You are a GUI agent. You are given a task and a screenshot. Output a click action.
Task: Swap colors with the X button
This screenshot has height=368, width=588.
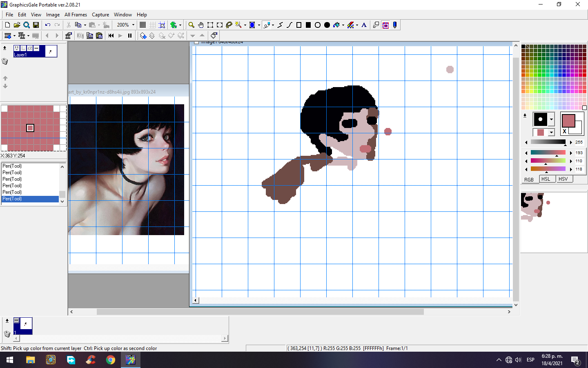pyautogui.click(x=565, y=131)
